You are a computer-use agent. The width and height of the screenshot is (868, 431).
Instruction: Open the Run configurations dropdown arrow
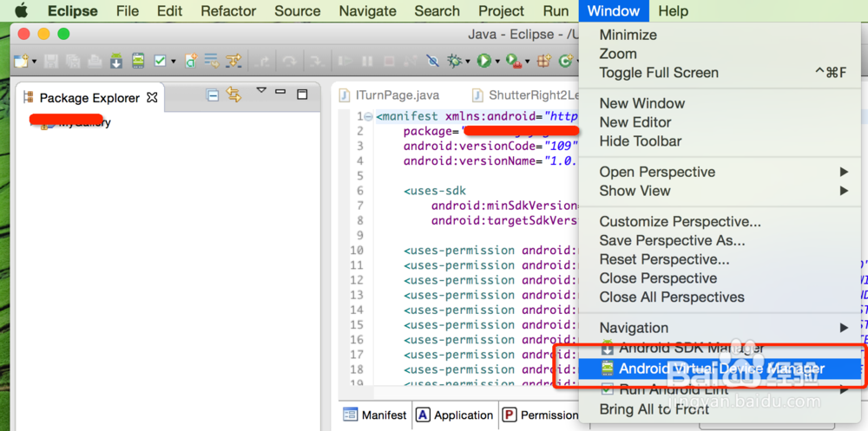pyautogui.click(x=497, y=62)
